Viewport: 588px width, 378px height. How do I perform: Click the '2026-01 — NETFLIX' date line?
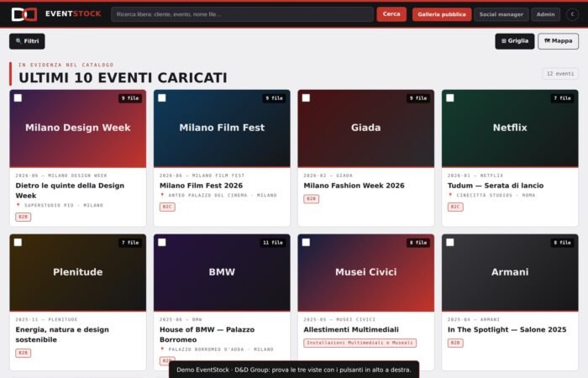click(475, 176)
